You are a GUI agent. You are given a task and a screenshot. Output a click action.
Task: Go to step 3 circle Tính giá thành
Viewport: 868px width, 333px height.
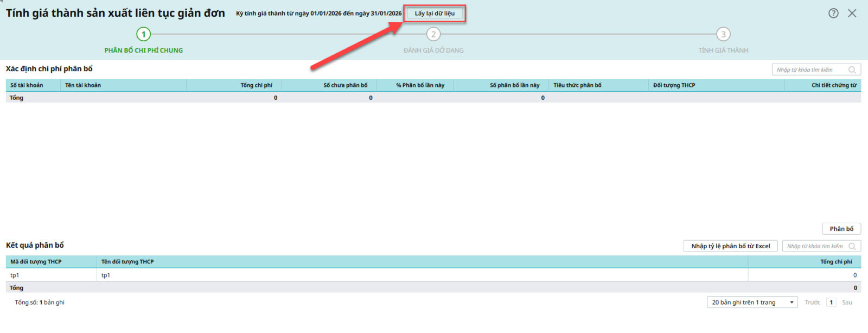coord(723,34)
